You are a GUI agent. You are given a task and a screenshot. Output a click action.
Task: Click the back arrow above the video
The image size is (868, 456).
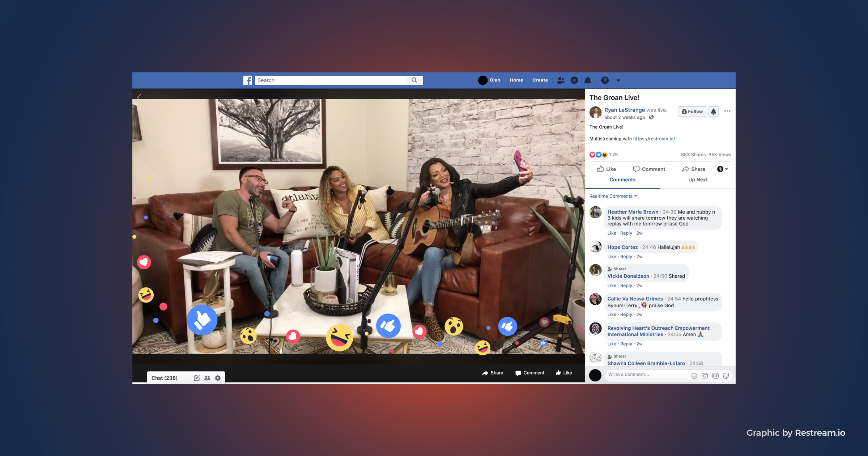point(139,97)
